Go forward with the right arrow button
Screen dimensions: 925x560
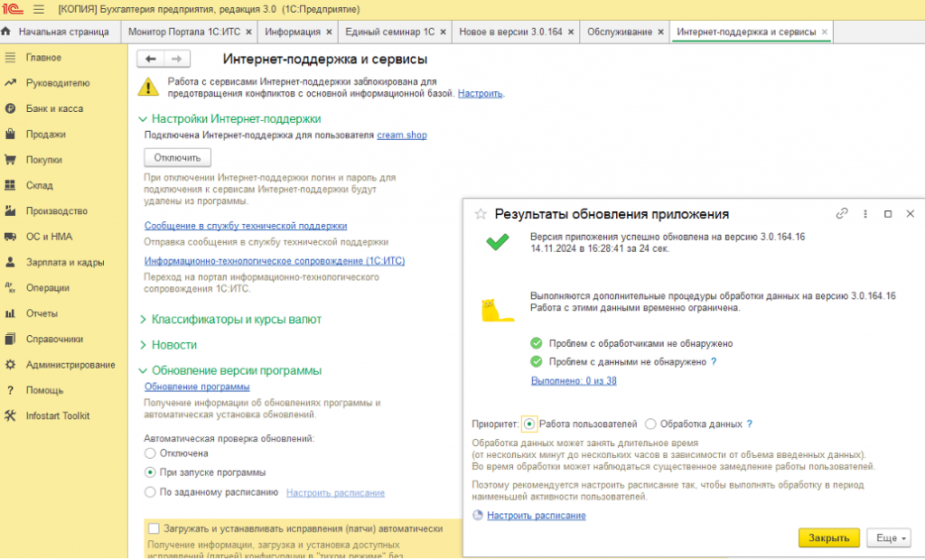[176, 59]
